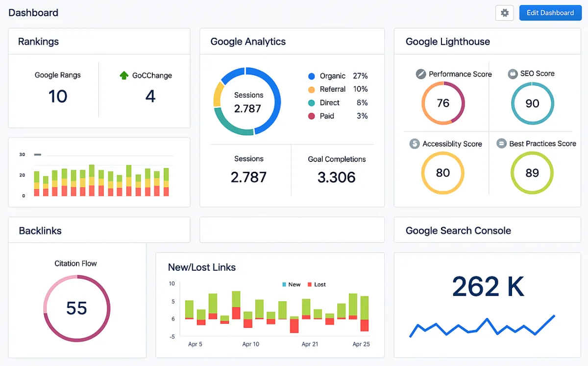588x366 pixels.
Task: Click the Direct legend label
Action: tap(330, 103)
